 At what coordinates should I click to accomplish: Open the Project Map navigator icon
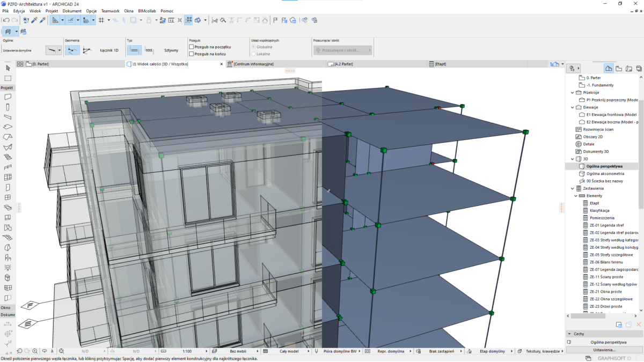[x=608, y=68]
